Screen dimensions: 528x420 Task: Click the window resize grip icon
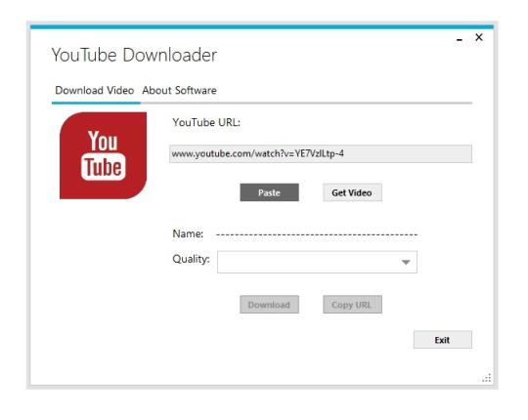coord(487,378)
